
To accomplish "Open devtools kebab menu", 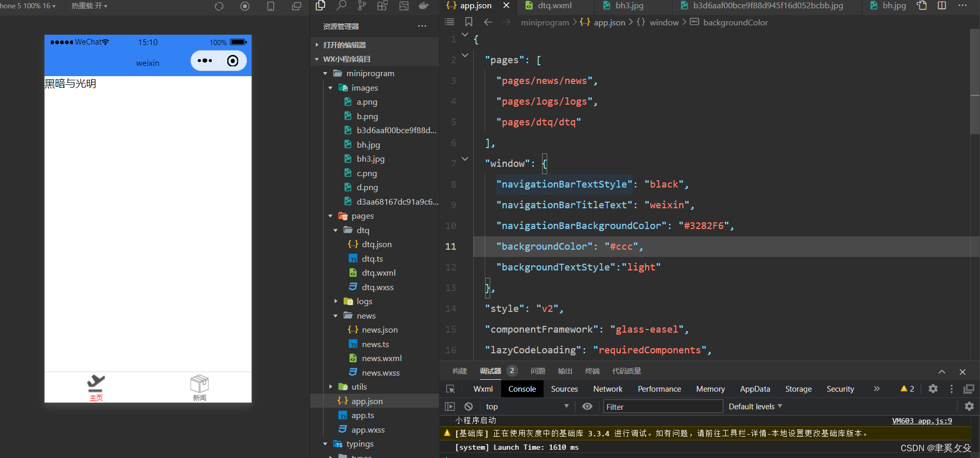I will [952, 389].
